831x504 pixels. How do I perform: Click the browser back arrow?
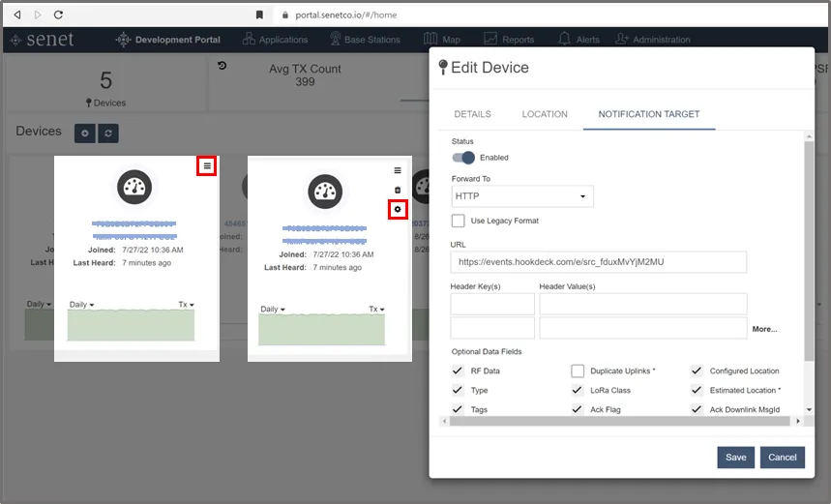click(x=17, y=15)
